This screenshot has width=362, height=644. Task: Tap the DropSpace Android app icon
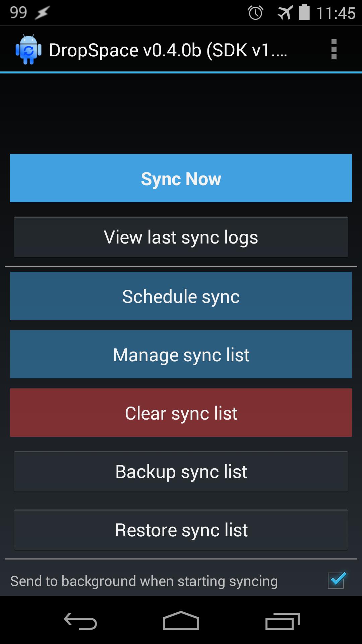point(28,50)
